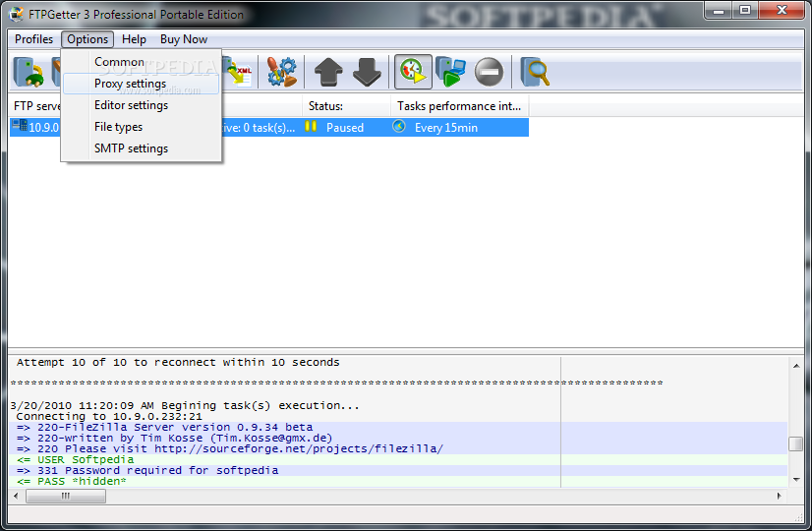The image size is (812, 531).
Task: Click log scroll up arrow
Action: tap(796, 366)
